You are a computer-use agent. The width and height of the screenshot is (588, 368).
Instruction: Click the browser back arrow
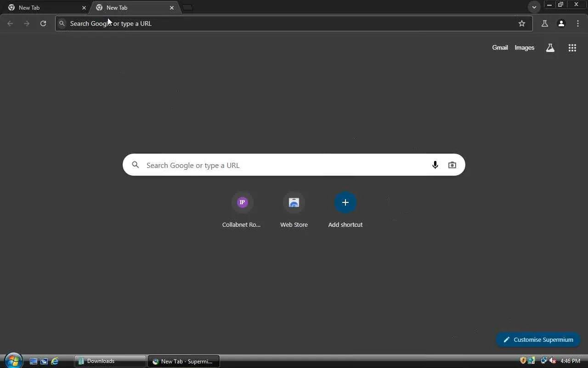[x=10, y=23]
